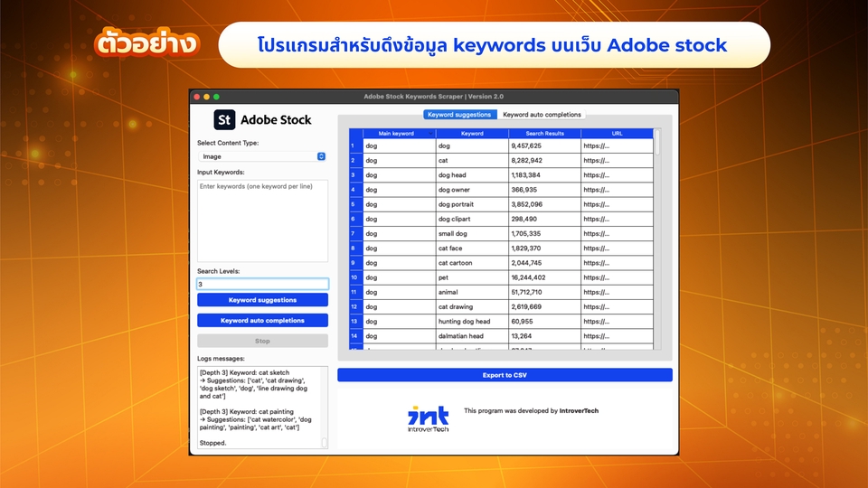Click the 'pet' keyword cell

click(x=472, y=277)
